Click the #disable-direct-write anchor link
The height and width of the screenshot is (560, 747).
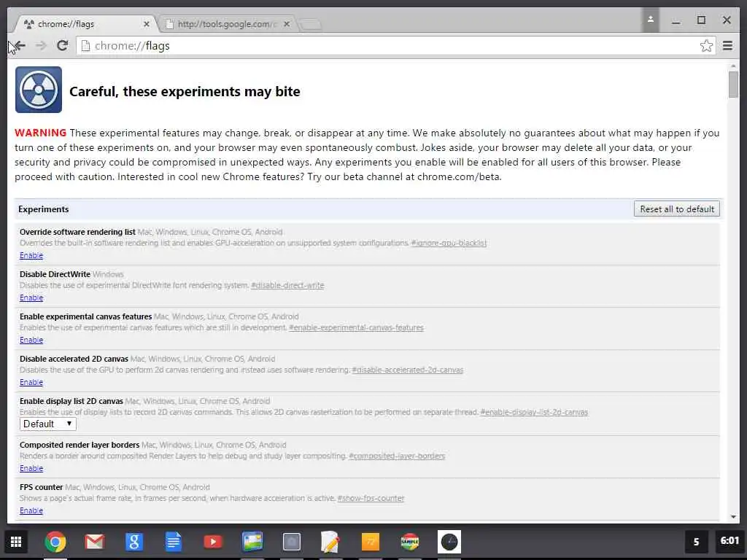tap(287, 286)
